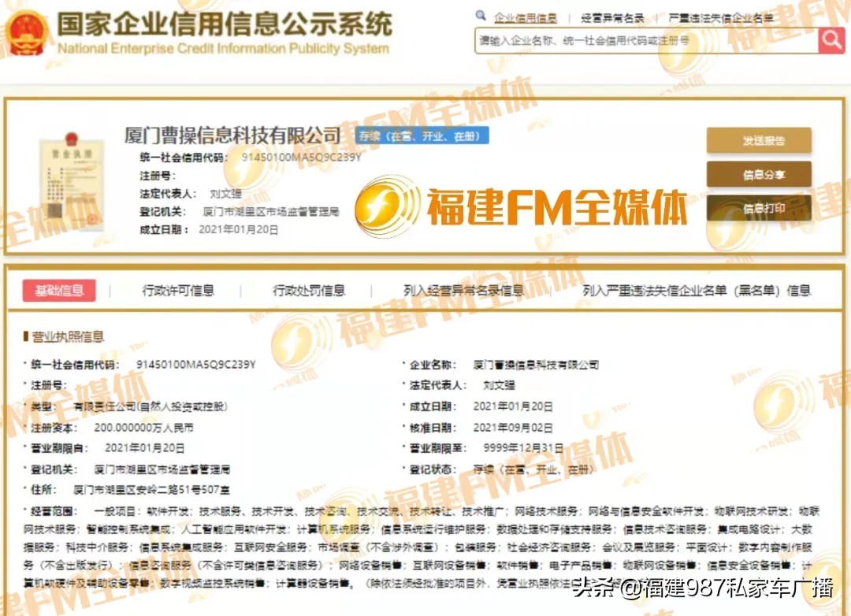The image size is (851, 616).
Task: Click the company name 厦门曹操信息科技有限公司
Action: (234, 135)
